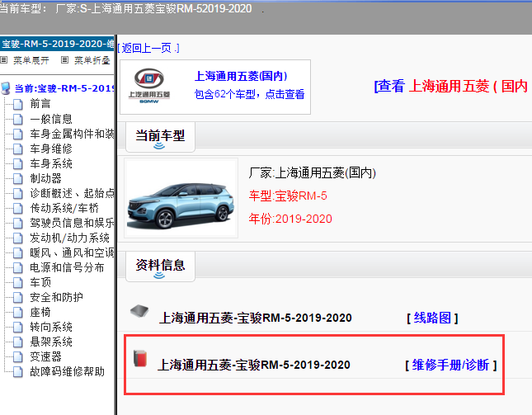Click the document icon beside 变速器
The image size is (532, 415).
click(x=18, y=356)
